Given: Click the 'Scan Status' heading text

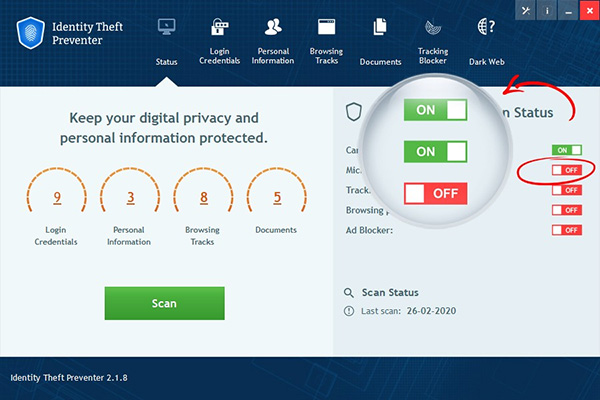Looking at the screenshot, I should click(x=390, y=292).
